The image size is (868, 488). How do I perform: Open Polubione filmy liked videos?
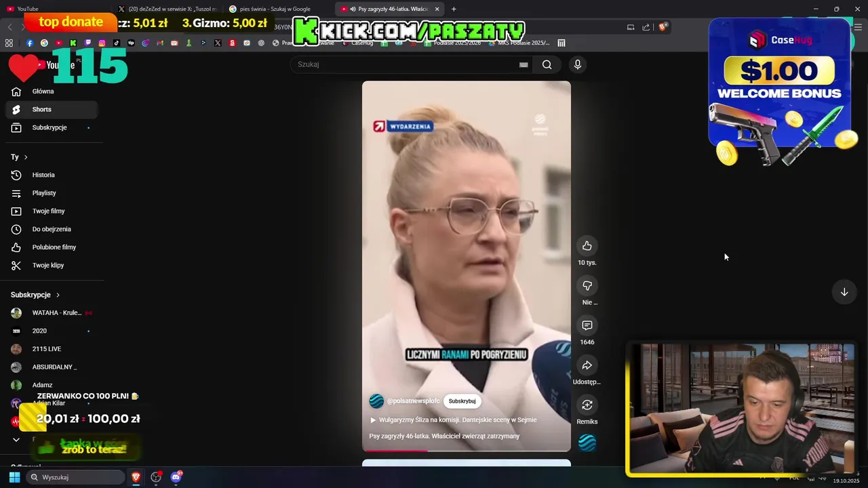pyautogui.click(x=52, y=247)
